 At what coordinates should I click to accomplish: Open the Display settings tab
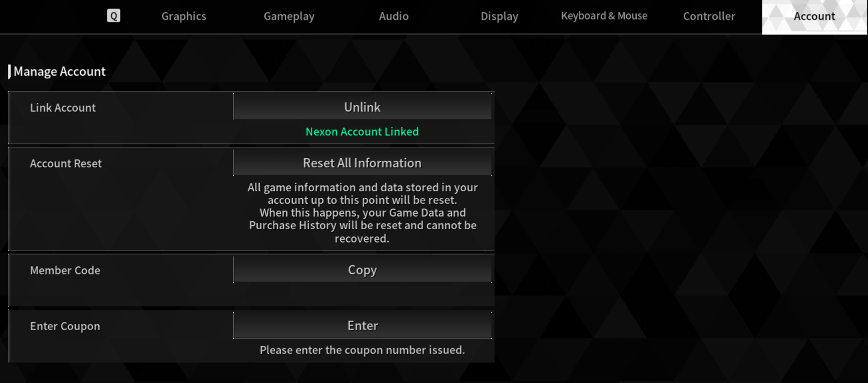coord(499,15)
